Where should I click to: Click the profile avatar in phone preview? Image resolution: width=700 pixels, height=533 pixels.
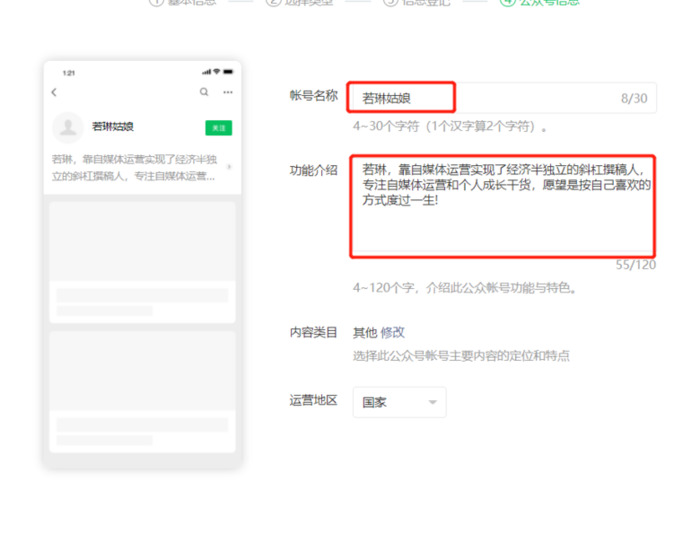(x=68, y=127)
